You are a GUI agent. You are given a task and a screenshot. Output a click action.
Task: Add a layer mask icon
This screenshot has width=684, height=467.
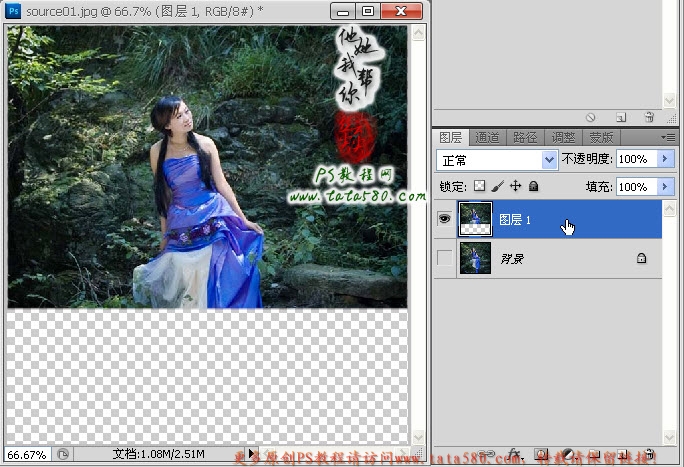(541, 454)
